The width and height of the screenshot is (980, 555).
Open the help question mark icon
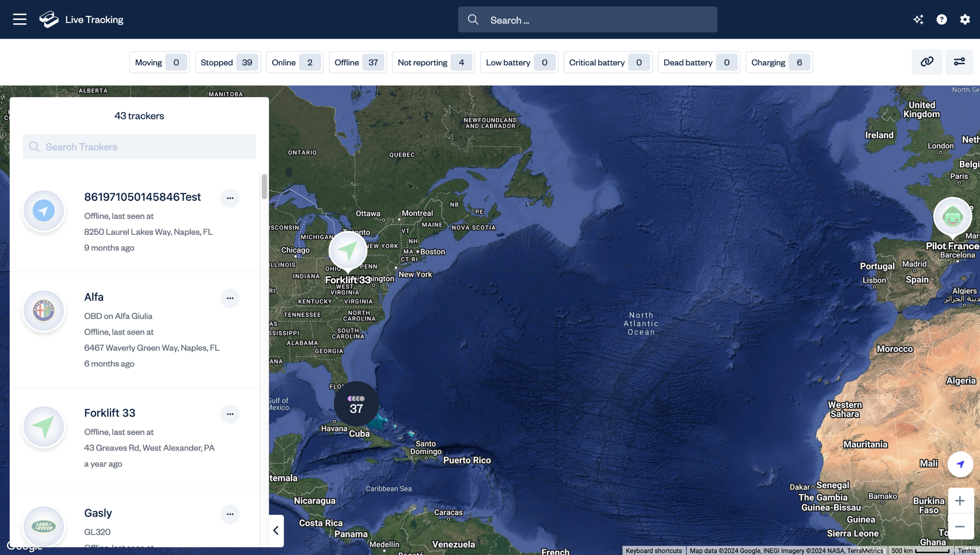(x=941, y=20)
